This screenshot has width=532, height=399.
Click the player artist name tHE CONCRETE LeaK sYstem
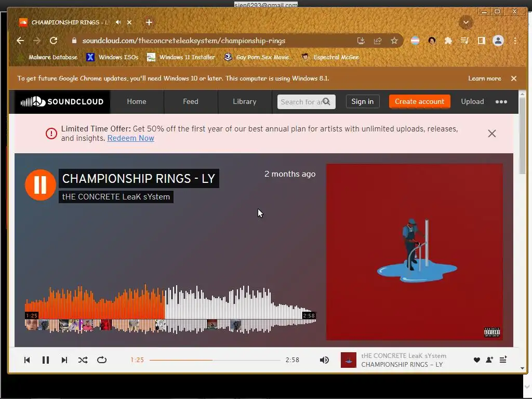(x=404, y=355)
